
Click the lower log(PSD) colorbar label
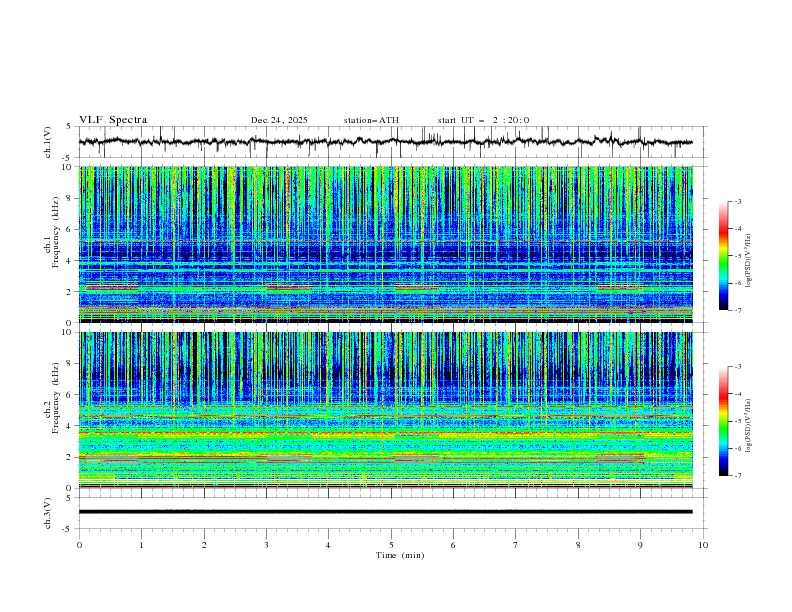[x=748, y=421]
